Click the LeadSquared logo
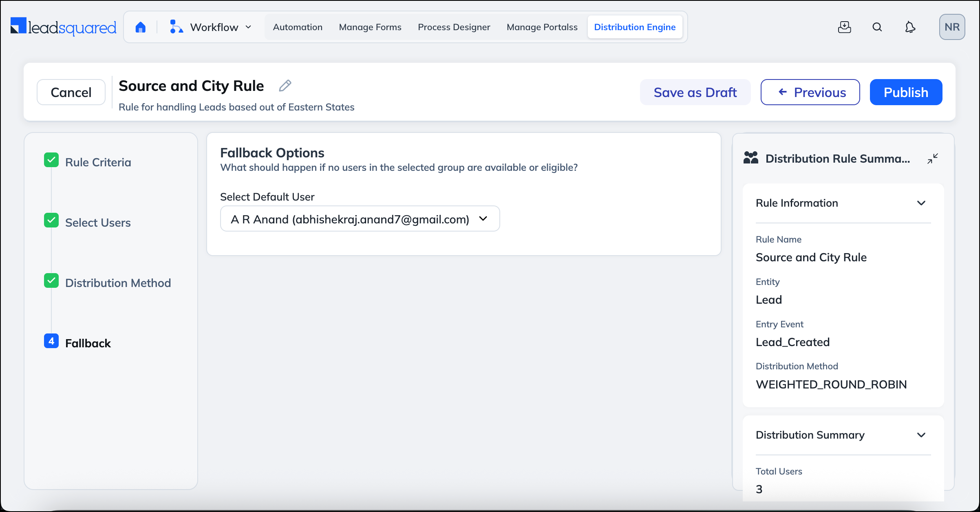The image size is (980, 512). [63, 26]
